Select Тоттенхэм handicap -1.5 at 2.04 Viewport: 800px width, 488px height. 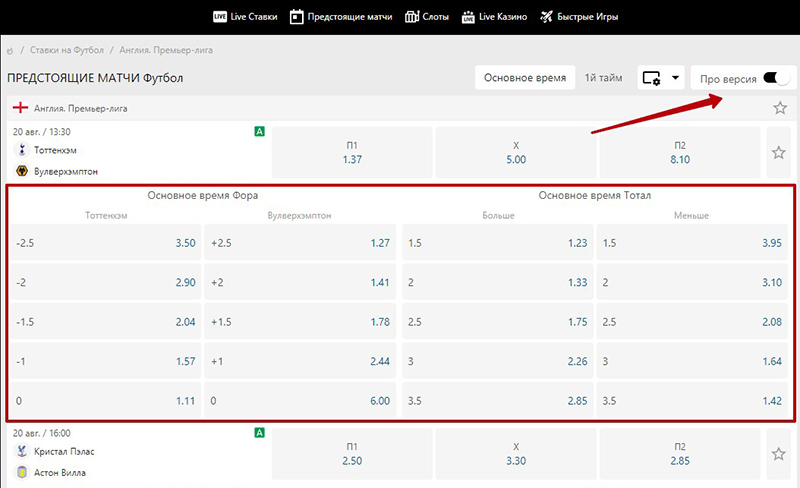click(x=106, y=322)
